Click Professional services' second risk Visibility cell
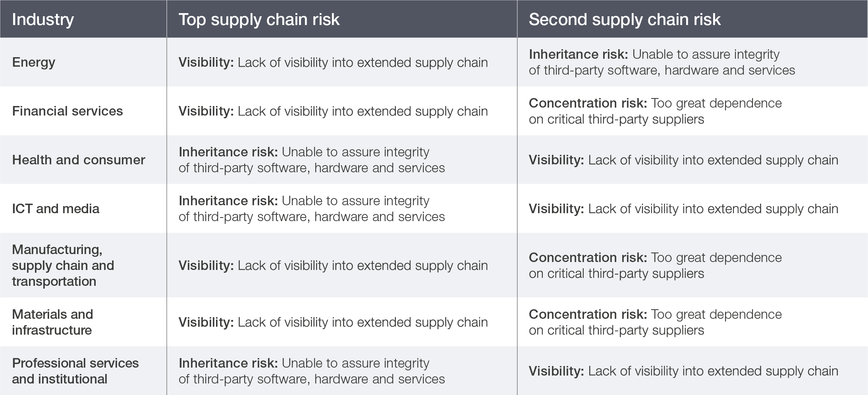This screenshot has height=395, width=868. click(683, 371)
